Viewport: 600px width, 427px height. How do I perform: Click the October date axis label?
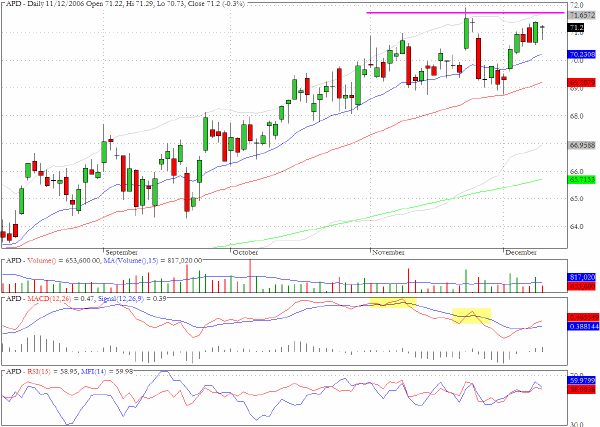pyautogui.click(x=245, y=253)
